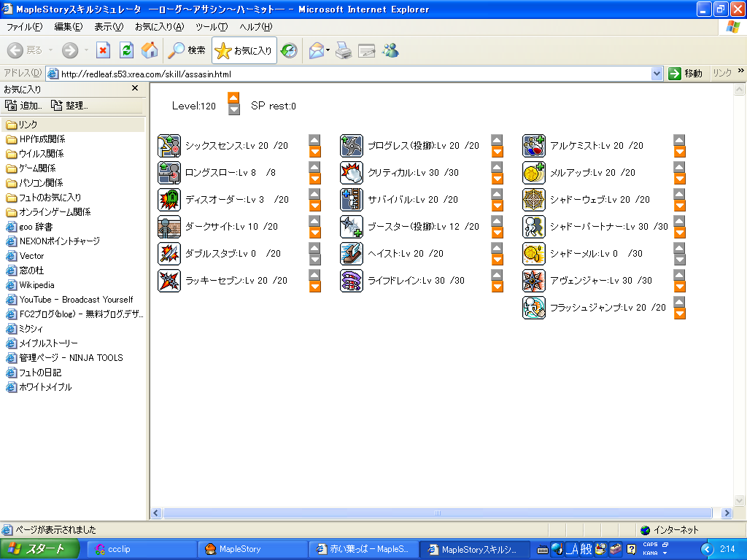Raise ブースター(投擲) skill level

point(497,221)
